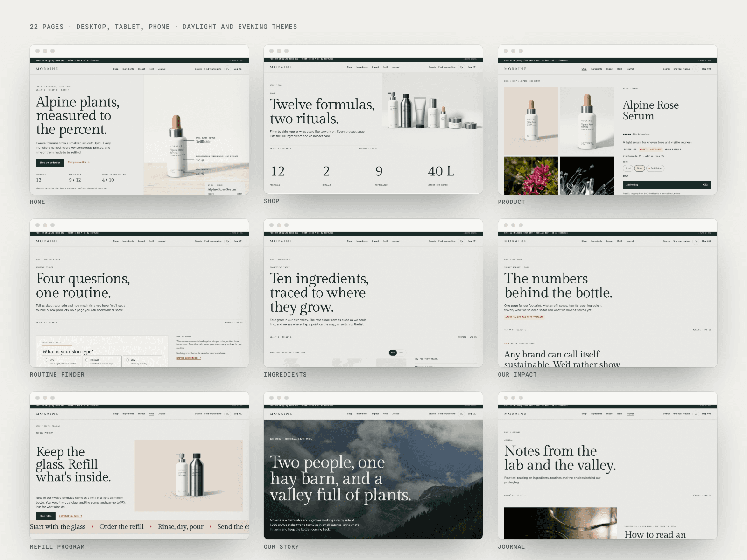Viewport: 747px width, 560px height.
Task: Click the theme icon on Ingredients page
Action: pos(461,241)
